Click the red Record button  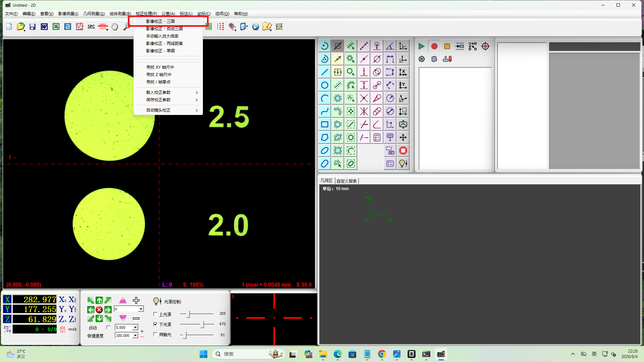pos(434,46)
